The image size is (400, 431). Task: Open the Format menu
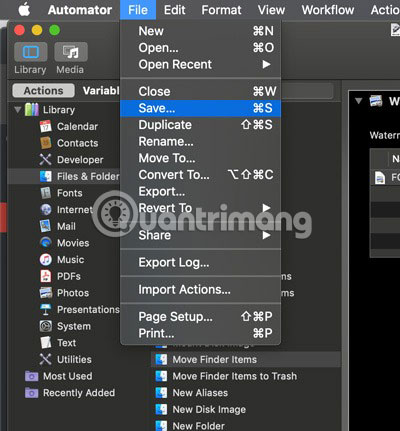[221, 10]
